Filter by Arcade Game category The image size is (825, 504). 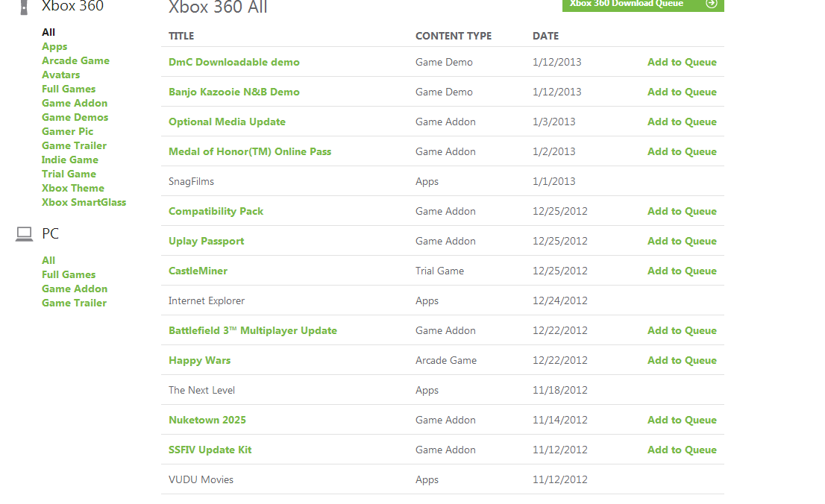(76, 60)
